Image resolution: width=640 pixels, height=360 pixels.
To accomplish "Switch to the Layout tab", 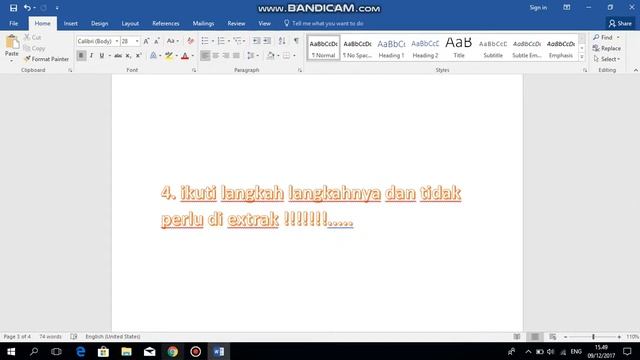I will [130, 24].
